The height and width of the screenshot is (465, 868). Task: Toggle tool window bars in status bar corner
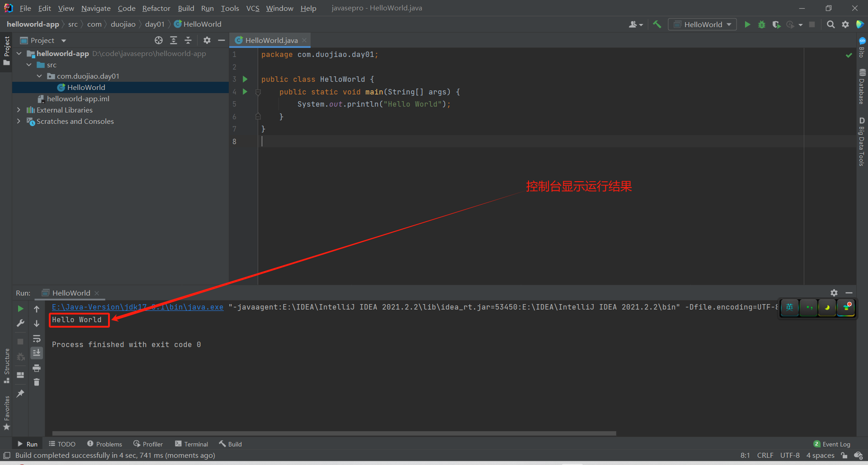(7, 456)
